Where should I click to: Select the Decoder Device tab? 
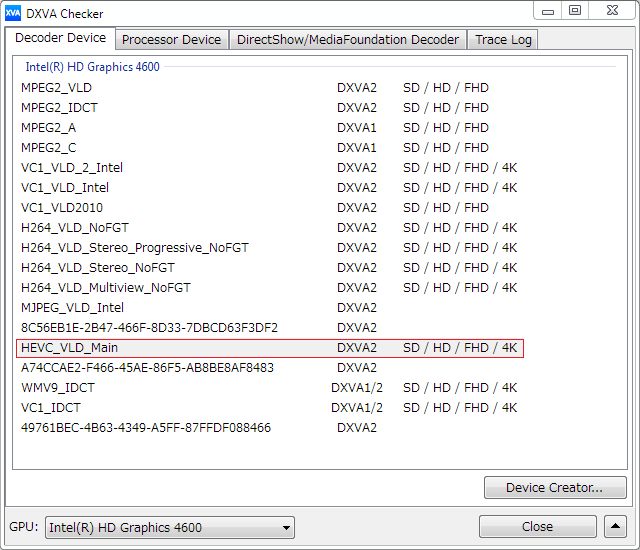pos(60,38)
